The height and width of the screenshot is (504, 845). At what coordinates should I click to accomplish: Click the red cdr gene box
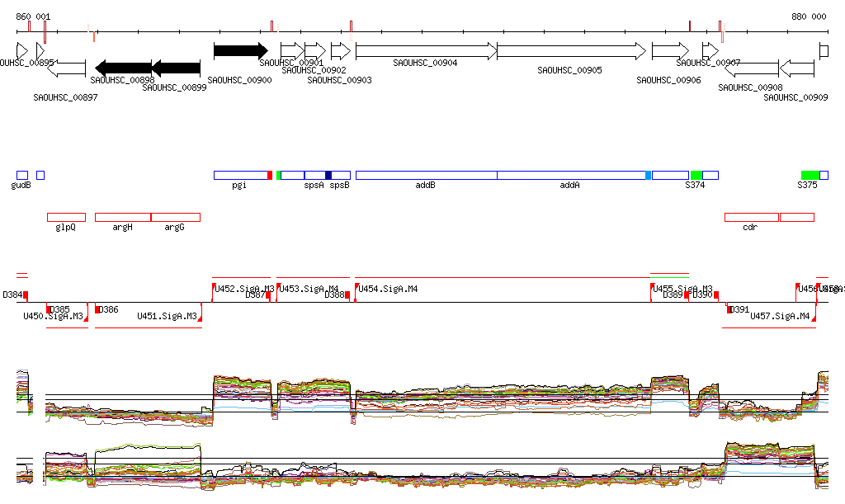[751, 217]
